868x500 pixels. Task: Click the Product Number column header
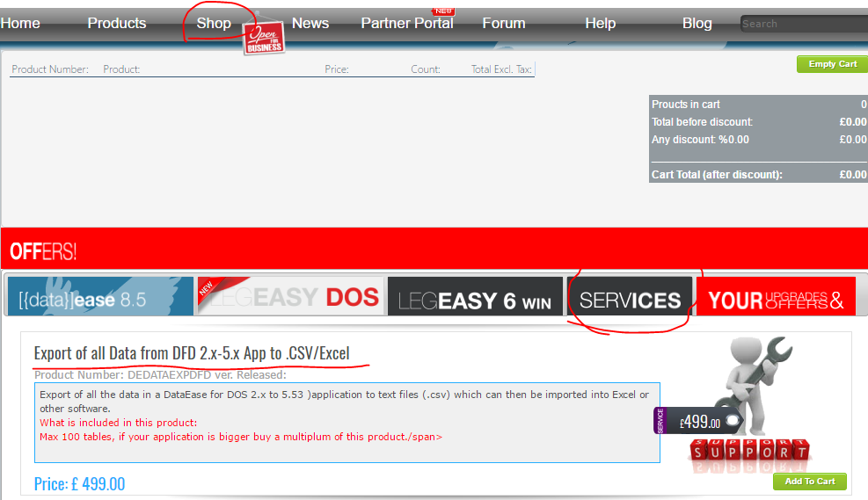pyautogui.click(x=50, y=69)
